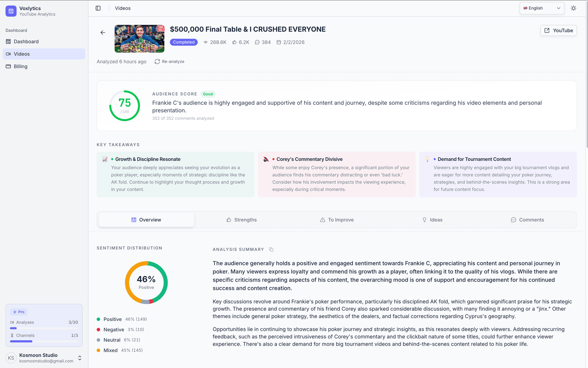Open the Comments tab
The width and height of the screenshot is (588, 368).
527,220
